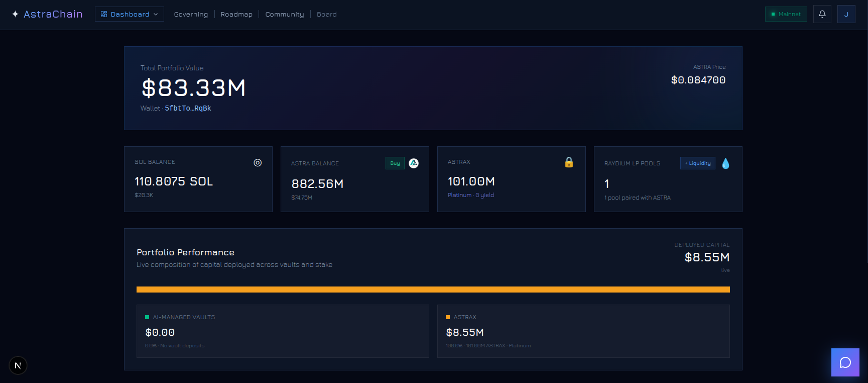Click the Platinum · 0 yield text
868x383 pixels.
[471, 195]
